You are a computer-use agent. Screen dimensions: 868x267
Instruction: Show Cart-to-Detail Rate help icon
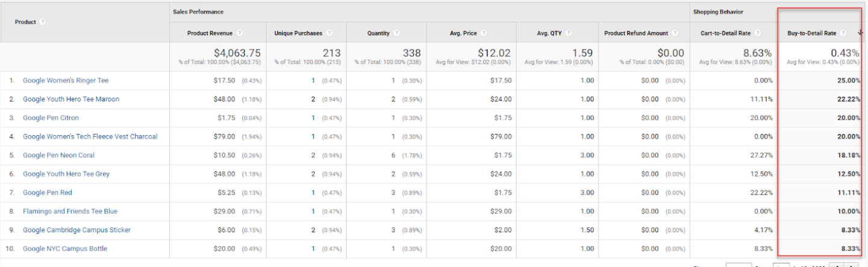click(757, 33)
